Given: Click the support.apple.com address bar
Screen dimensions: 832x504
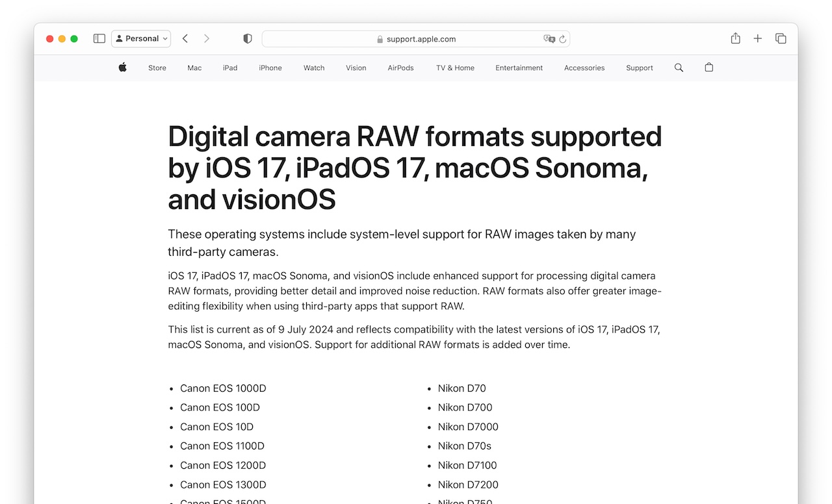Looking at the screenshot, I should [416, 39].
